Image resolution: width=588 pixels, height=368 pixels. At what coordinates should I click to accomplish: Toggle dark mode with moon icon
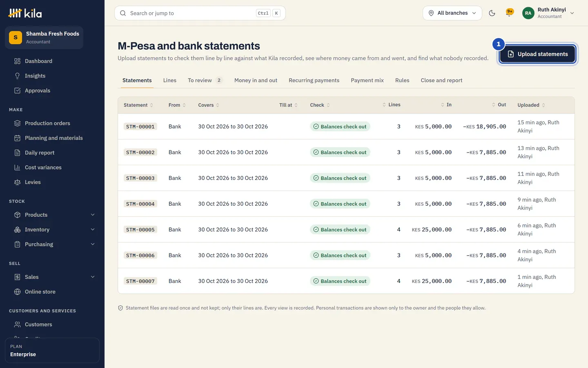tap(492, 13)
